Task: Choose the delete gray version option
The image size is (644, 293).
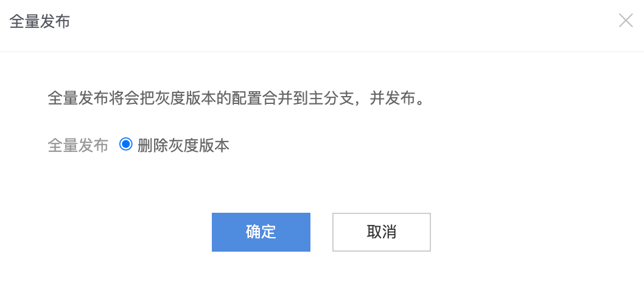Action: 125,145
